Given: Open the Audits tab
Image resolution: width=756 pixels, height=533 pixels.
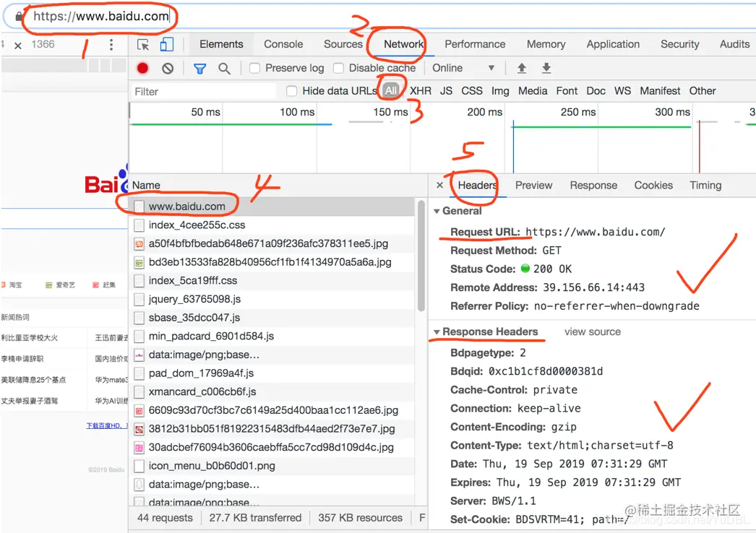Looking at the screenshot, I should point(734,44).
